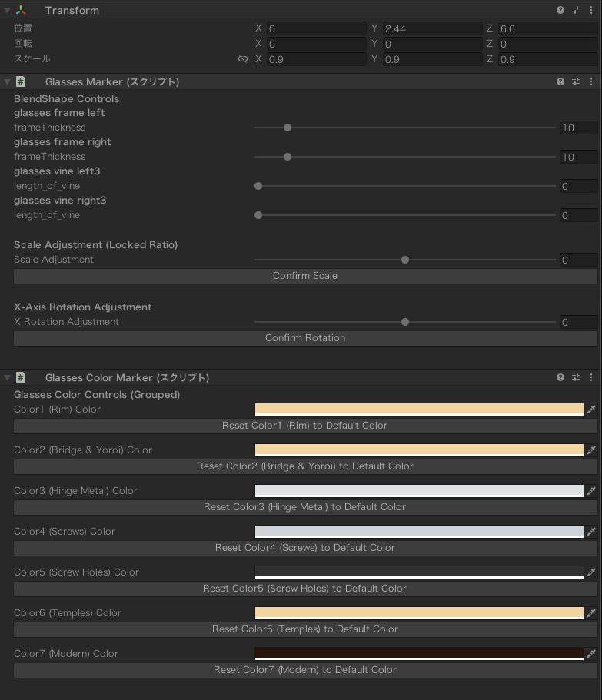
Task: Use eyedropper for Color7 (Modern)
Action: click(x=591, y=654)
